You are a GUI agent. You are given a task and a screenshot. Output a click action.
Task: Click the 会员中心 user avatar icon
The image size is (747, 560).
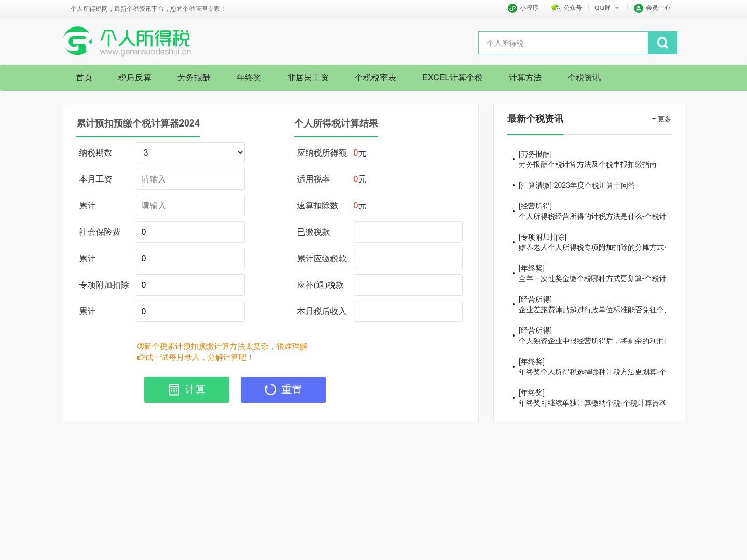pos(639,8)
